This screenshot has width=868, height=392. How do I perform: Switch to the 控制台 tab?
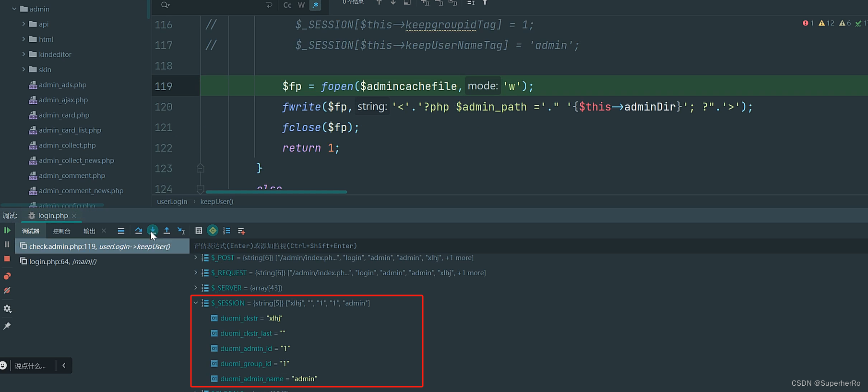coord(61,231)
